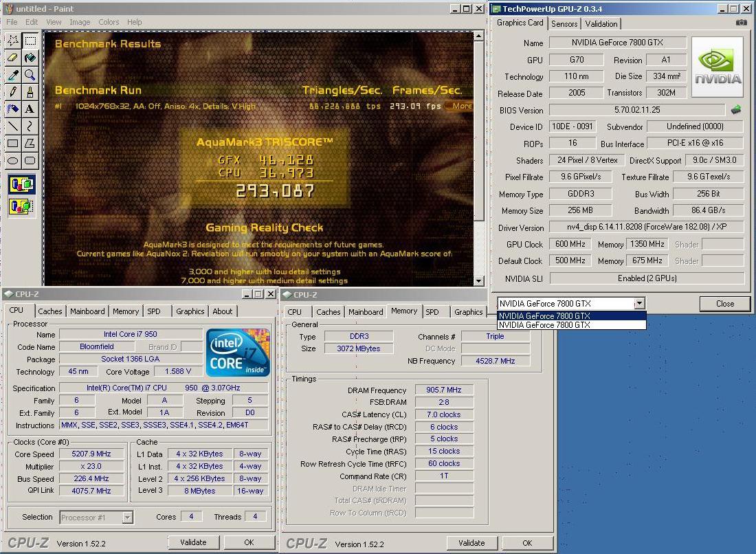Click the Intel Core i7 logo in CPU-Z
The width and height of the screenshot is (756, 554).
click(238, 353)
